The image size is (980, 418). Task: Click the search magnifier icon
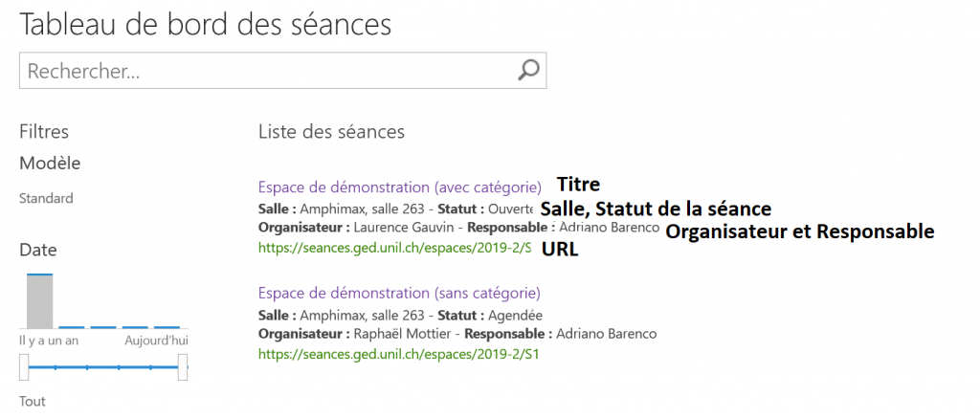pyautogui.click(x=528, y=70)
